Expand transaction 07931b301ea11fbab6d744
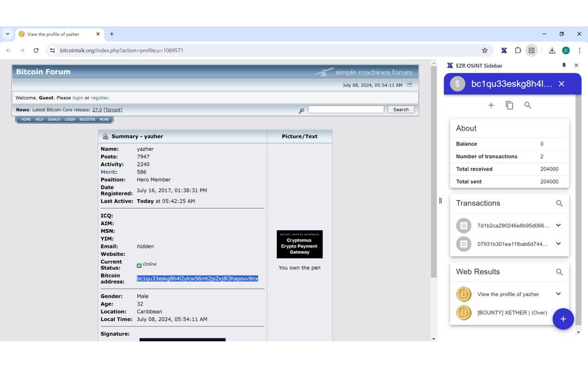 [558, 244]
